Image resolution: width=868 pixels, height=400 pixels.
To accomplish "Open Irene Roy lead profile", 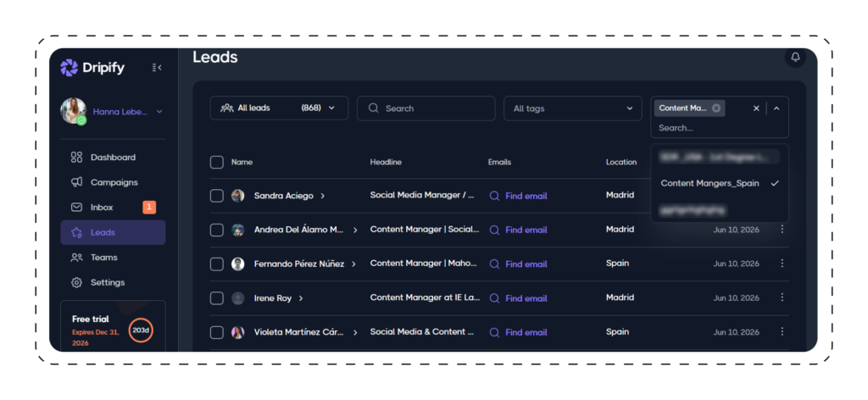I will click(x=272, y=298).
